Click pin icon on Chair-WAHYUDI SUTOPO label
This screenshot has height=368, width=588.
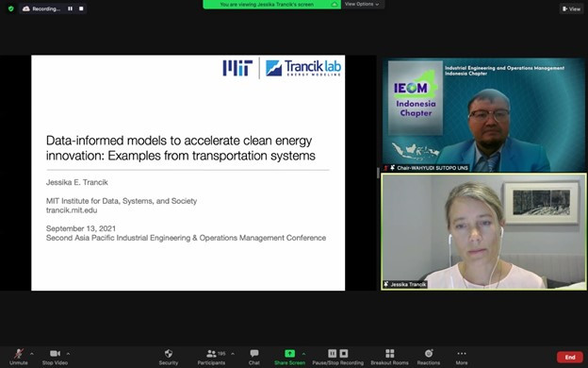(x=392, y=168)
